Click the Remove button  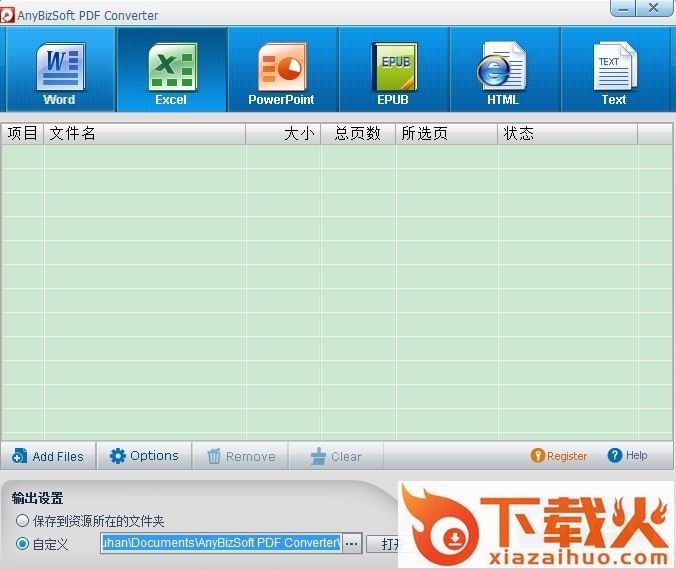coord(241,456)
